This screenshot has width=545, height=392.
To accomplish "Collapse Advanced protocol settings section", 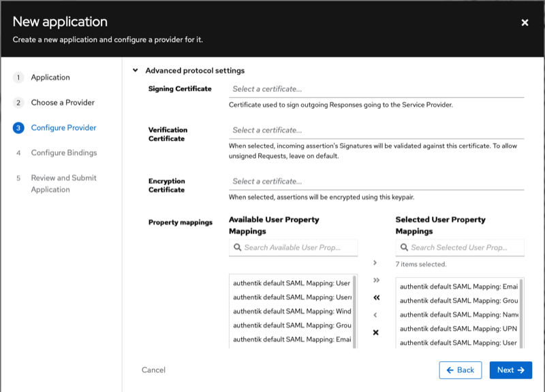I will pyautogui.click(x=135, y=71).
